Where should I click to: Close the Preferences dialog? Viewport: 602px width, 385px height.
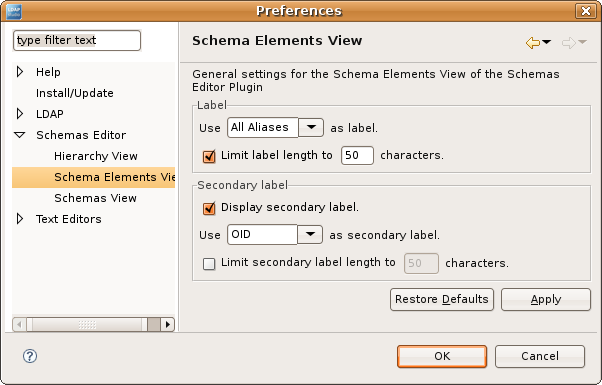585,11
